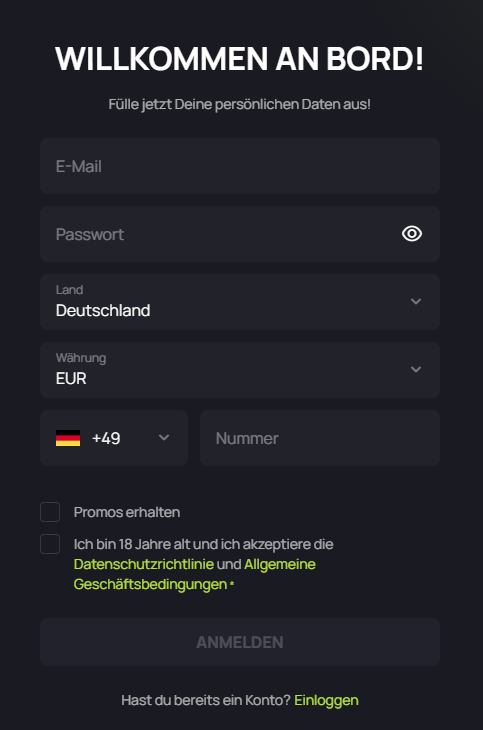483x730 pixels.
Task: Click the ANMELDEN button
Action: (x=240, y=642)
